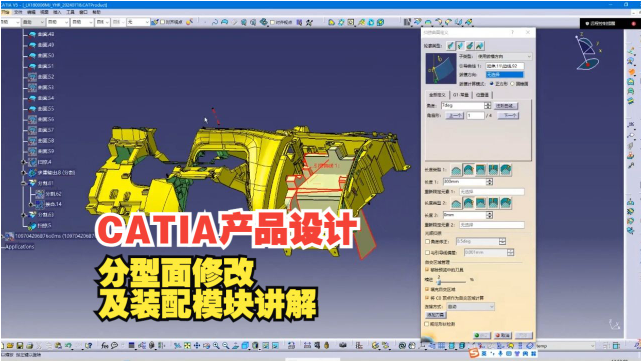Image resolution: width=643 pixels, height=364 pixels.
Task: Enable the 角度修正 checkbox
Action: pyautogui.click(x=427, y=241)
